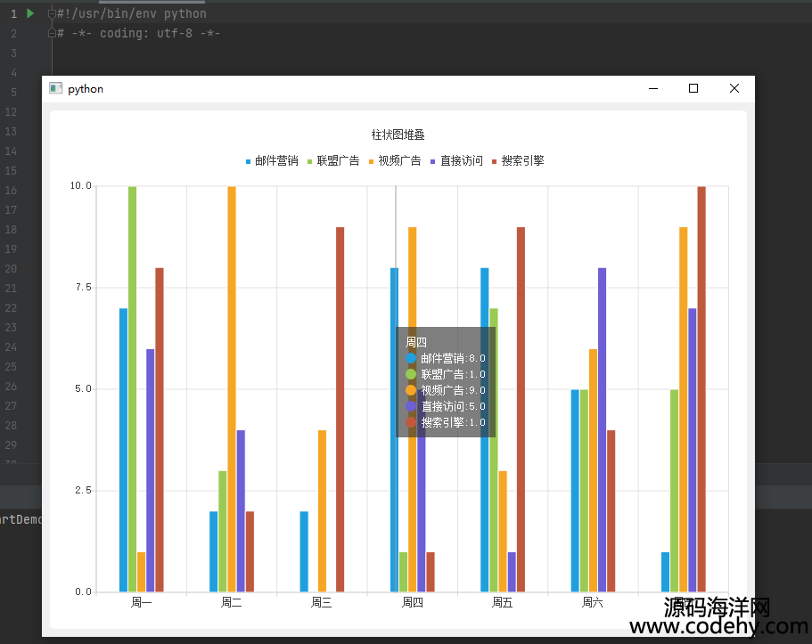Viewport: 812px width, 644px height.
Task: Hide the 搜索引擎 series via the legend
Action: point(518,161)
